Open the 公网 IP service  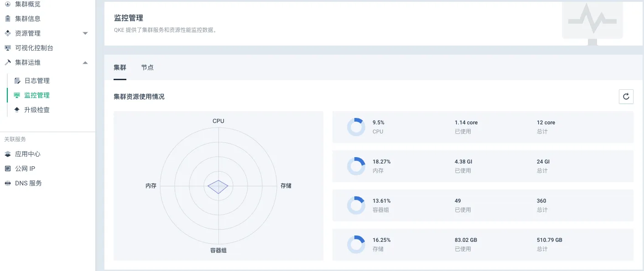24,169
